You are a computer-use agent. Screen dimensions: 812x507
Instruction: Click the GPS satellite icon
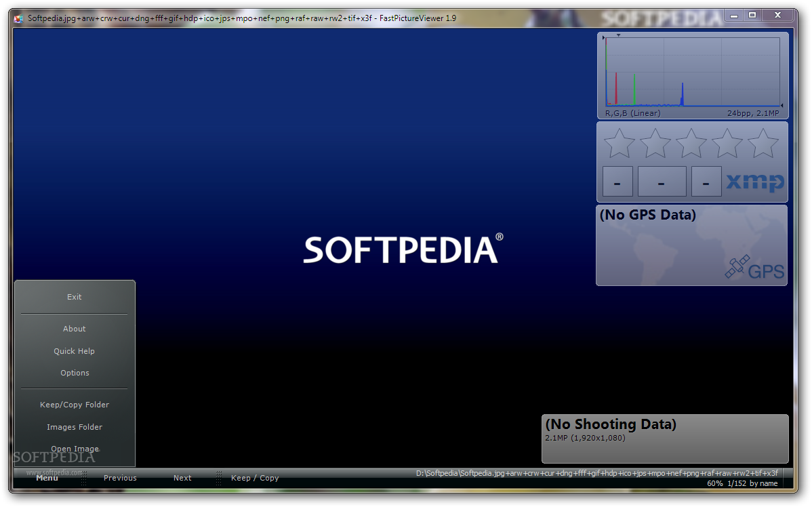737,266
